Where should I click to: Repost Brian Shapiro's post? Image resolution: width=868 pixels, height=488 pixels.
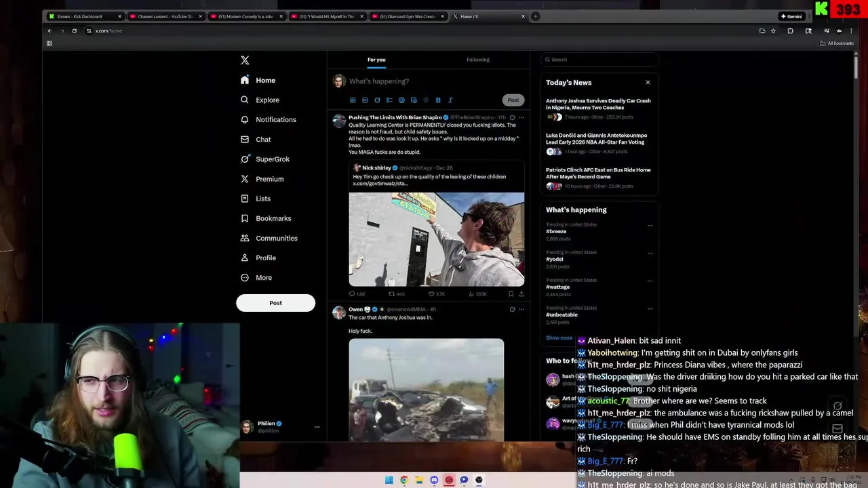[396, 294]
